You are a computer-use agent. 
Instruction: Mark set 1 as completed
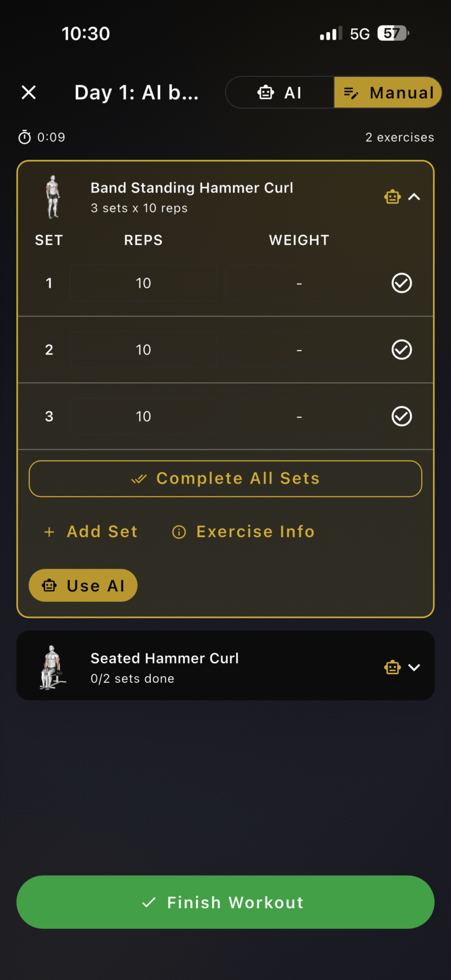click(402, 282)
